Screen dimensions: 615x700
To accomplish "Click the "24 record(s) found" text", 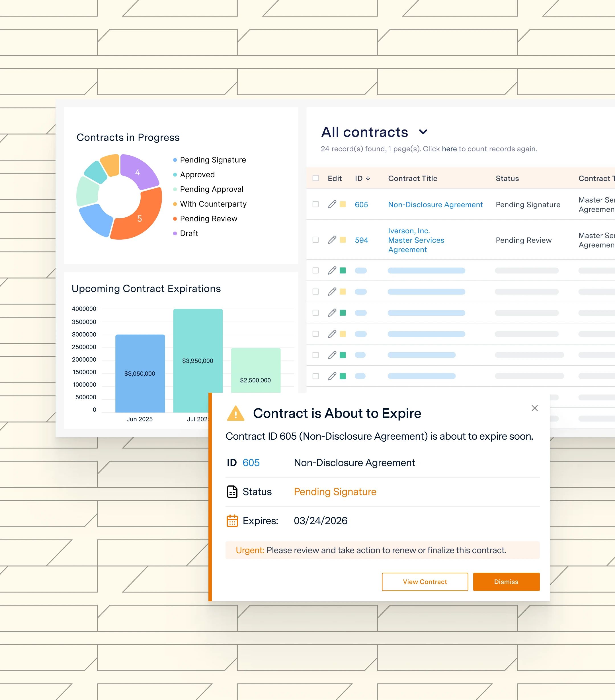I will click(x=353, y=149).
